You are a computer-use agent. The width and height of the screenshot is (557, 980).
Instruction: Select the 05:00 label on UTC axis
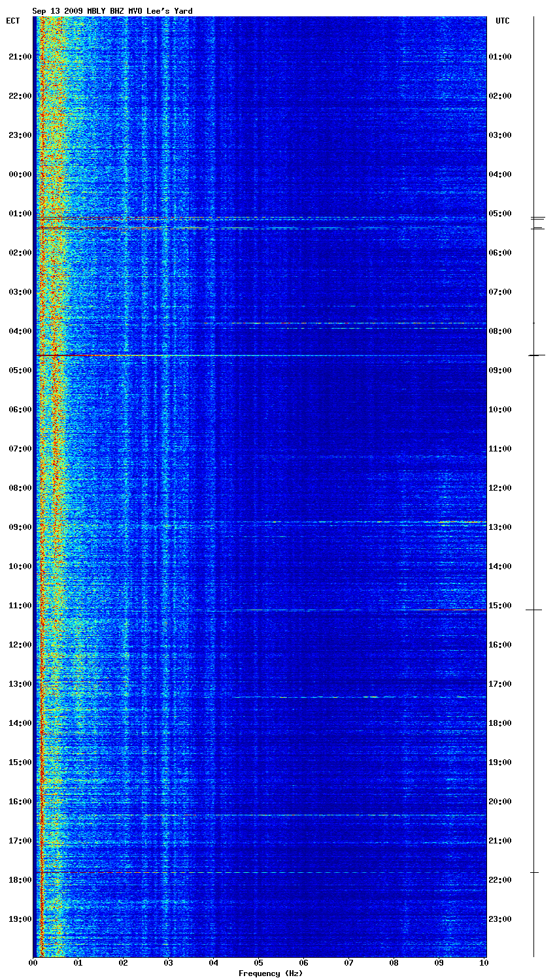pyautogui.click(x=500, y=214)
